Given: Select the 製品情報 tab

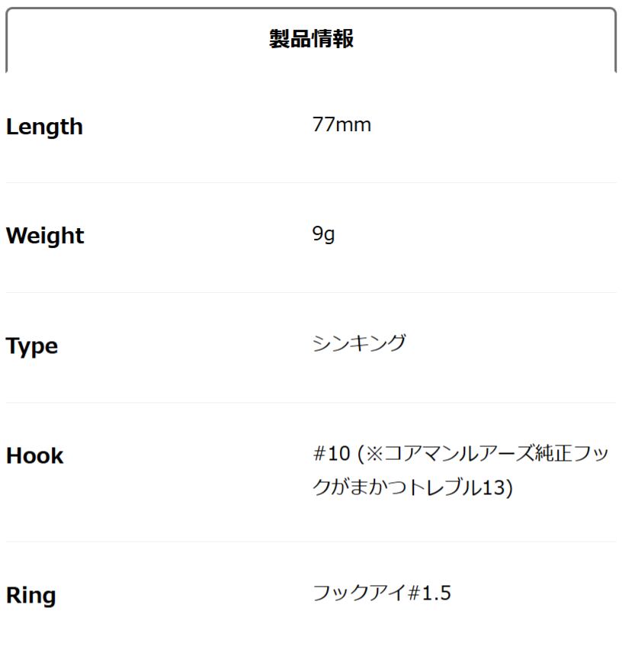Looking at the screenshot, I should 311,39.
